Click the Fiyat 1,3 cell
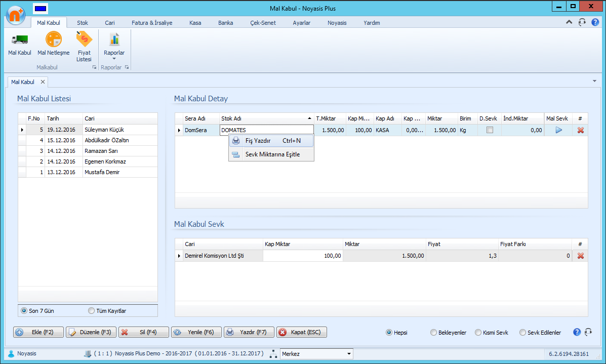This screenshot has height=364, width=606. [x=462, y=256]
